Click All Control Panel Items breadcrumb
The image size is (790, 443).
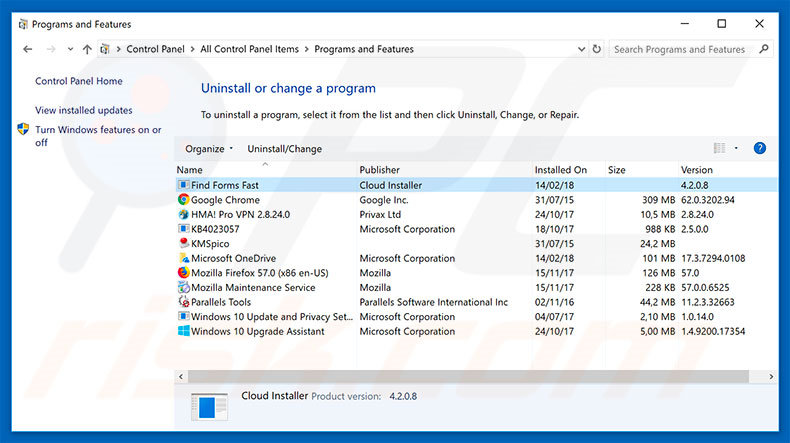(249, 49)
